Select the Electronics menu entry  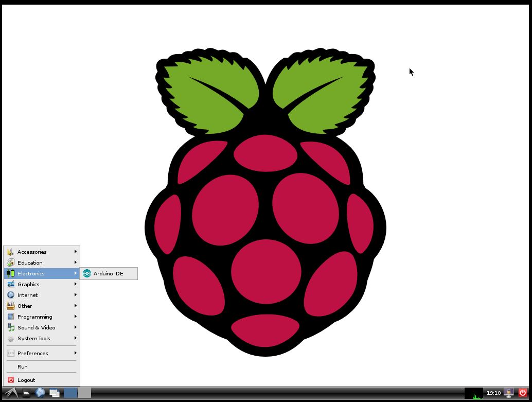(x=42, y=274)
